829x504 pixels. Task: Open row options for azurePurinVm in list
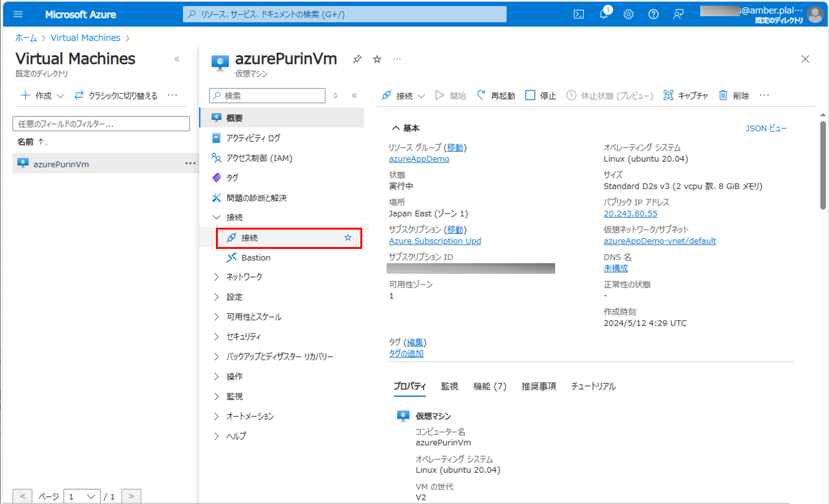coord(190,164)
